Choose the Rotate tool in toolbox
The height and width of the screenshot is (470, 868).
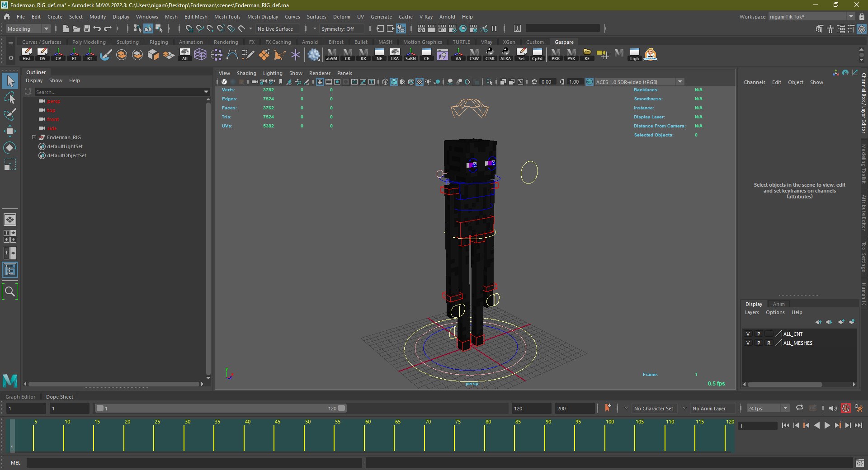[x=10, y=148]
